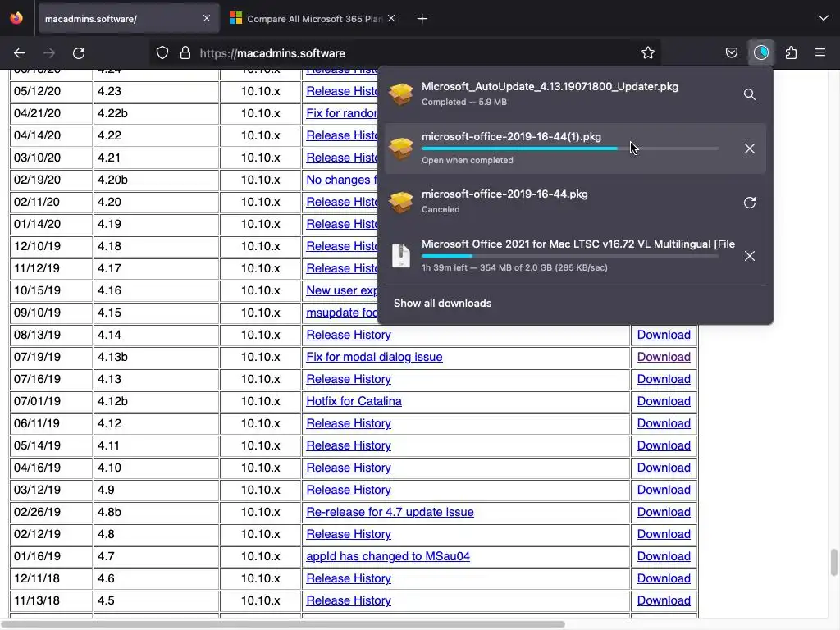
Task: Download version 4.6 from 12/11/18
Action: tap(664, 578)
